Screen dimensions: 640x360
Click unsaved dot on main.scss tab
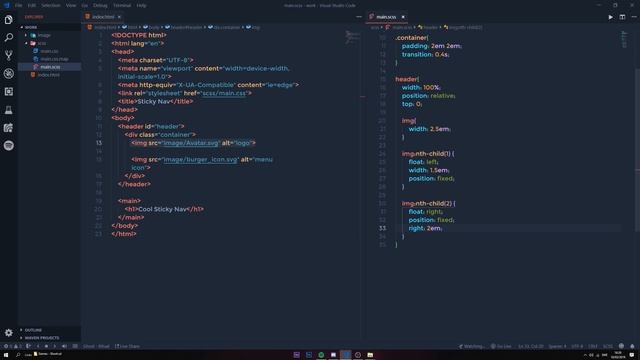click(x=403, y=17)
